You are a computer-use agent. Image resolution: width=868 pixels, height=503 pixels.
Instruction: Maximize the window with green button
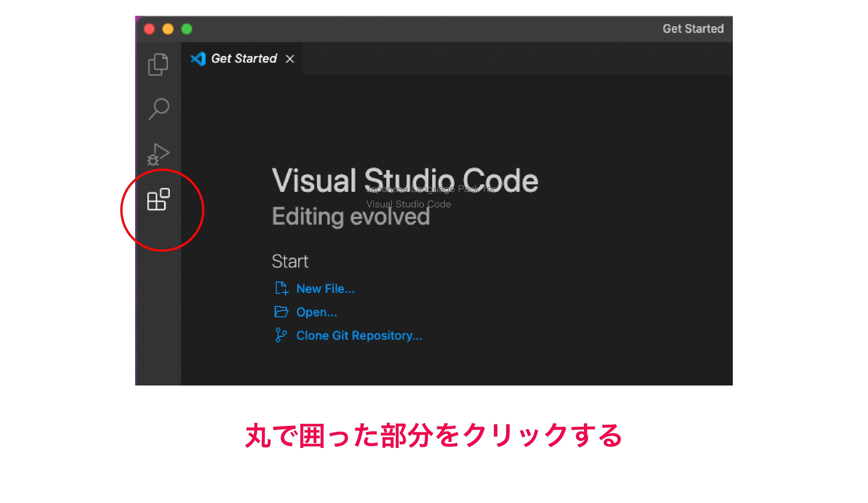tap(187, 29)
